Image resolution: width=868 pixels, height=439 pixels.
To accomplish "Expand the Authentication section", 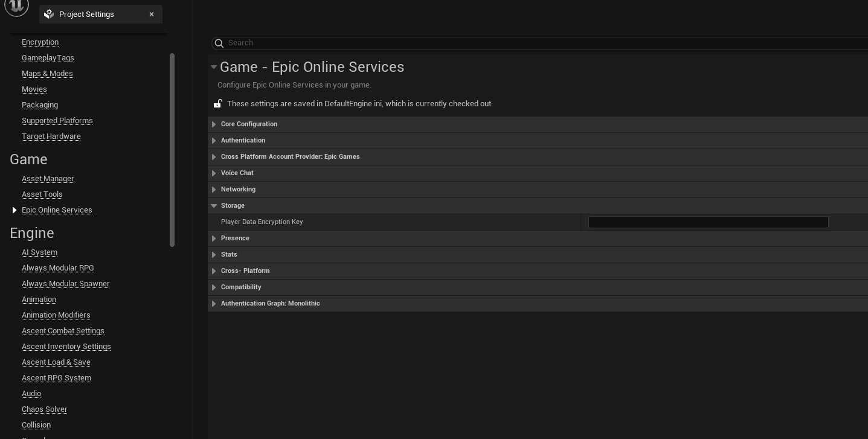I will click(214, 141).
